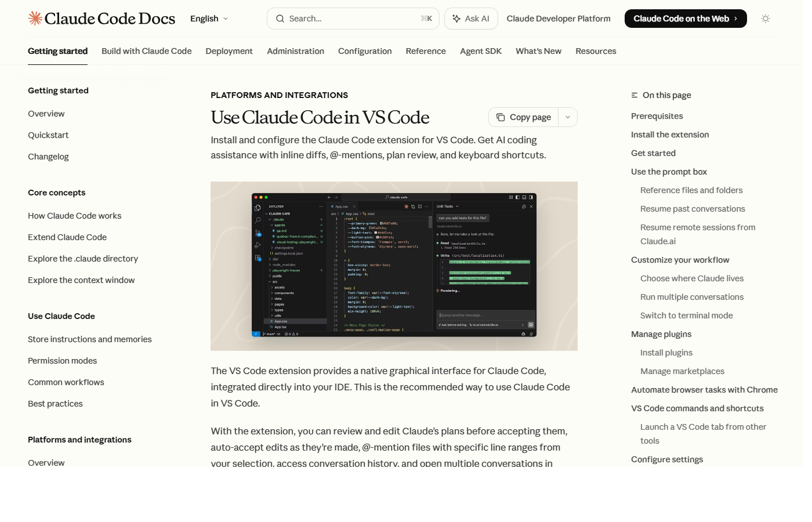Viewport: 812px width, 522px height.
Task: Jump to Resume remote sessions from Claude.ai
Action: point(698,234)
